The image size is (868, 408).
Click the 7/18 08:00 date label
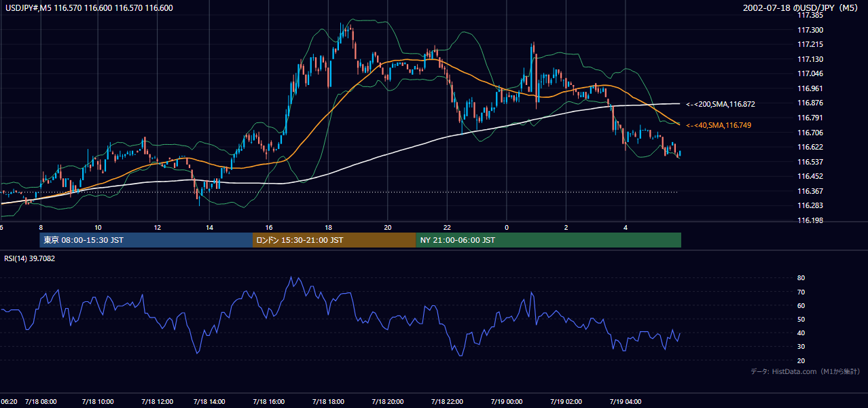point(41,401)
